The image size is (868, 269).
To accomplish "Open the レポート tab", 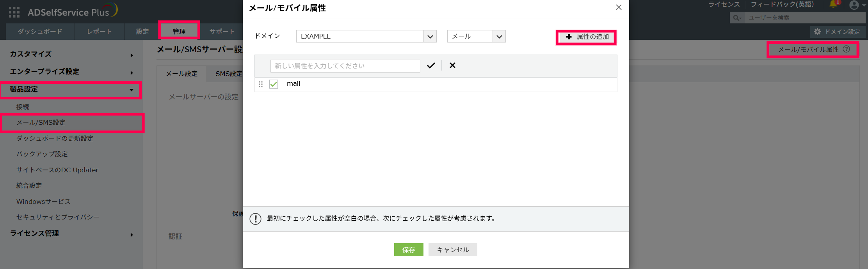I will (100, 32).
